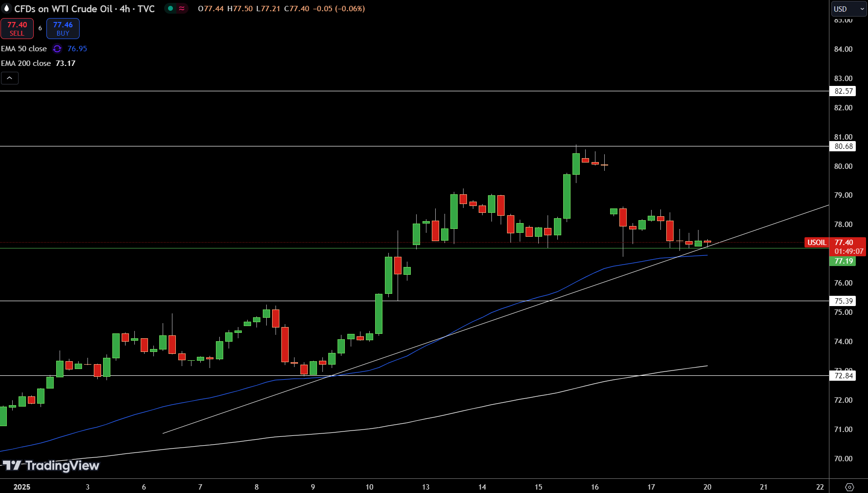Image resolution: width=868 pixels, height=493 pixels.
Task: Click the red USOIL symbol label
Action: pyautogui.click(x=817, y=243)
